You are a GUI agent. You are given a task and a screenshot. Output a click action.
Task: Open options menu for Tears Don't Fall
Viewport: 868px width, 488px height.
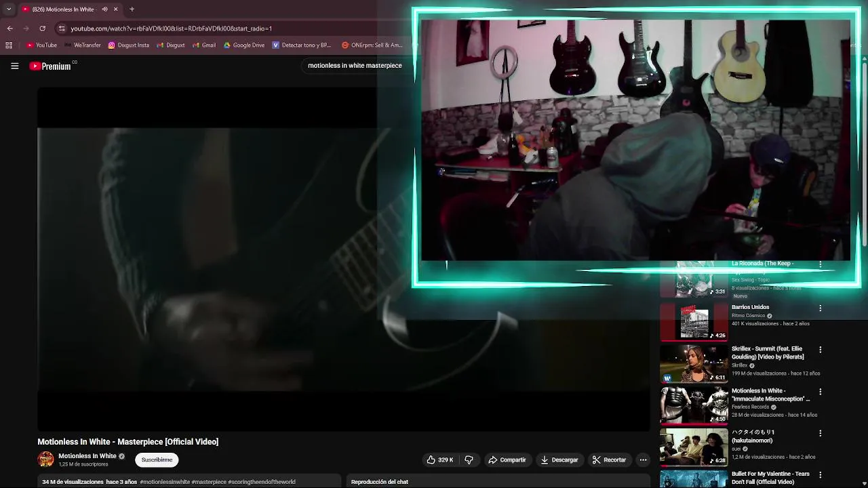(x=820, y=475)
